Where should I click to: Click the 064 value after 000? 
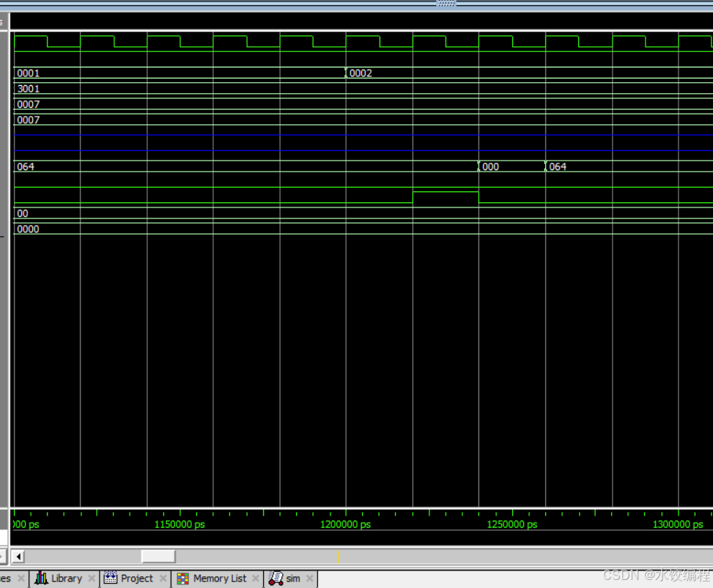[x=558, y=166]
